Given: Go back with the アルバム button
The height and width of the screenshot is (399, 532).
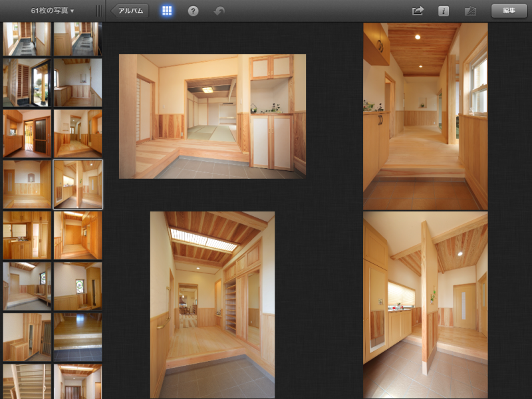Looking at the screenshot, I should tap(130, 11).
